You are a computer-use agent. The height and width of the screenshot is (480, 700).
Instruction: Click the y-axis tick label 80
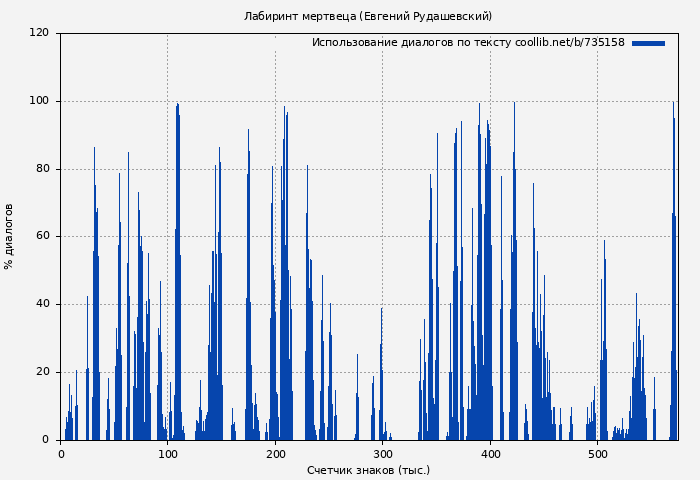42,169
